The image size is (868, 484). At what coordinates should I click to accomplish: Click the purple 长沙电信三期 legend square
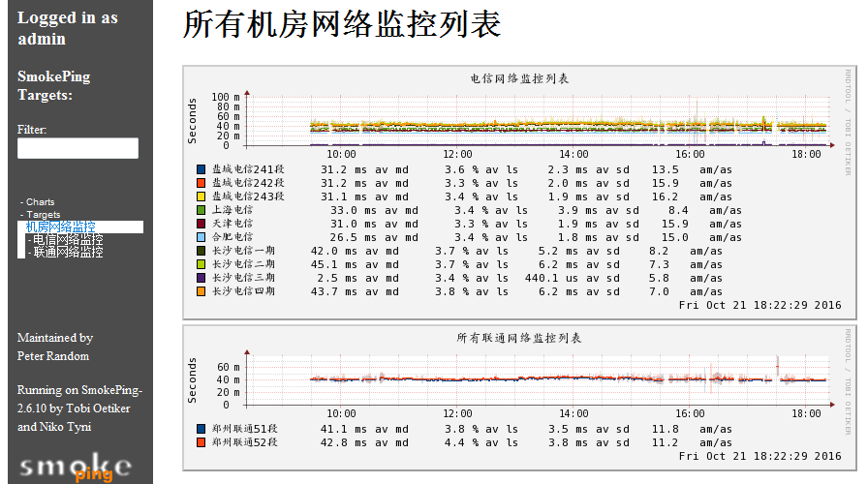201,277
